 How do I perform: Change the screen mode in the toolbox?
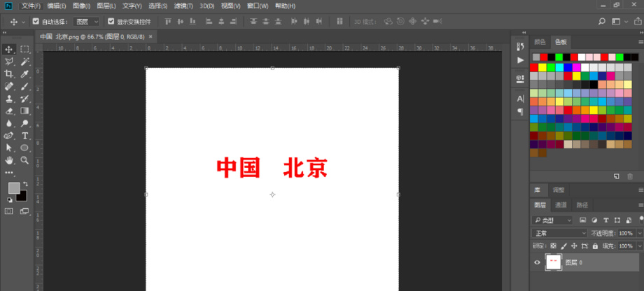[x=24, y=211]
